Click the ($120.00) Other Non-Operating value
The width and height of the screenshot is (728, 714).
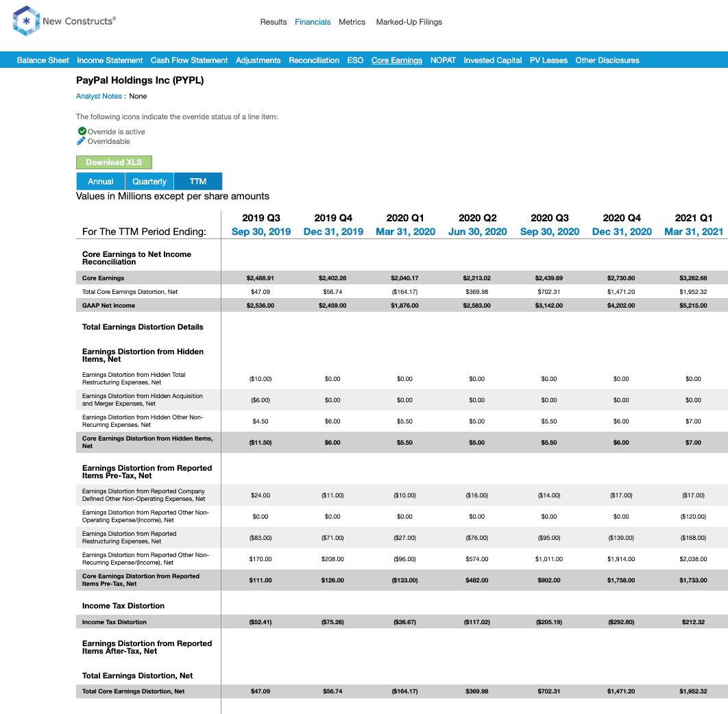(x=693, y=517)
